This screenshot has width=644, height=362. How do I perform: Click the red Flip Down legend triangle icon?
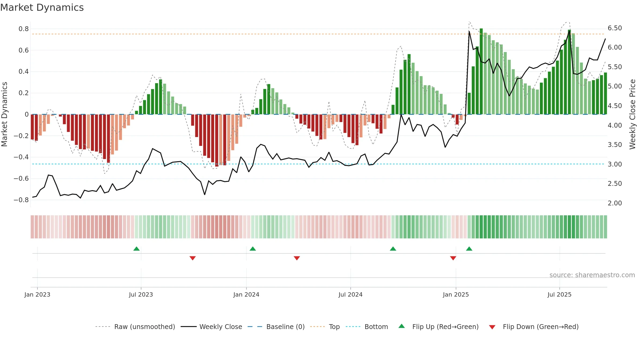click(492, 327)
